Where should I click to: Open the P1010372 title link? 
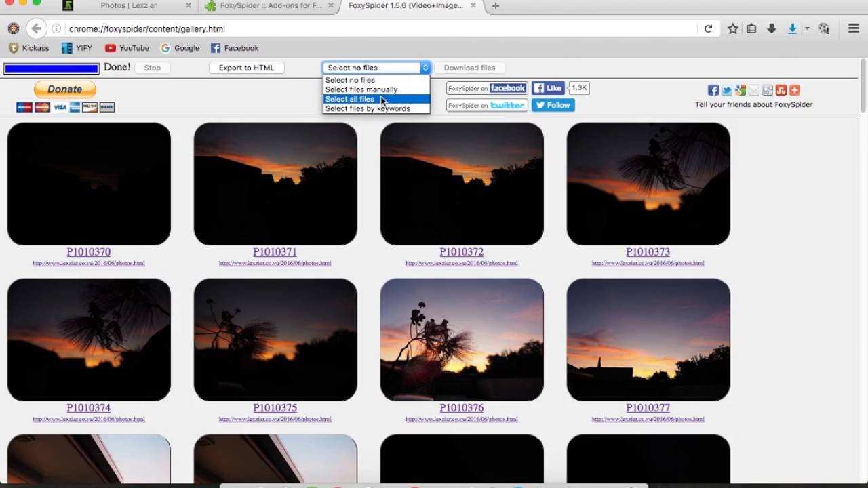pos(462,252)
